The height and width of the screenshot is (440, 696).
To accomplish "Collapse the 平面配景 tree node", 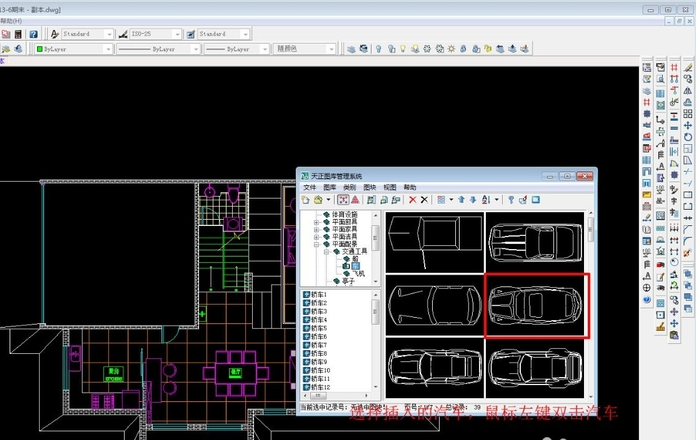I will pyautogui.click(x=316, y=244).
